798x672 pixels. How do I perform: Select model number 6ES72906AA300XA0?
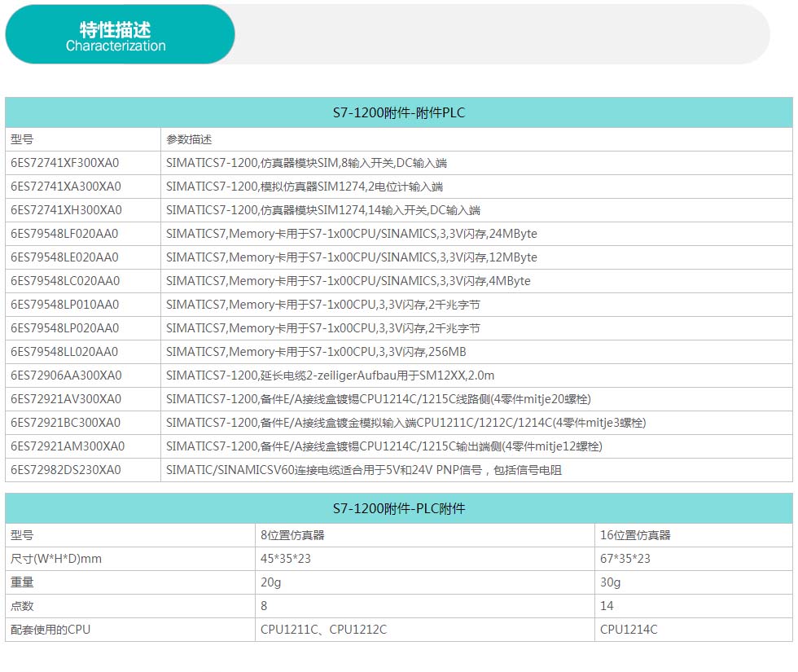(x=66, y=376)
